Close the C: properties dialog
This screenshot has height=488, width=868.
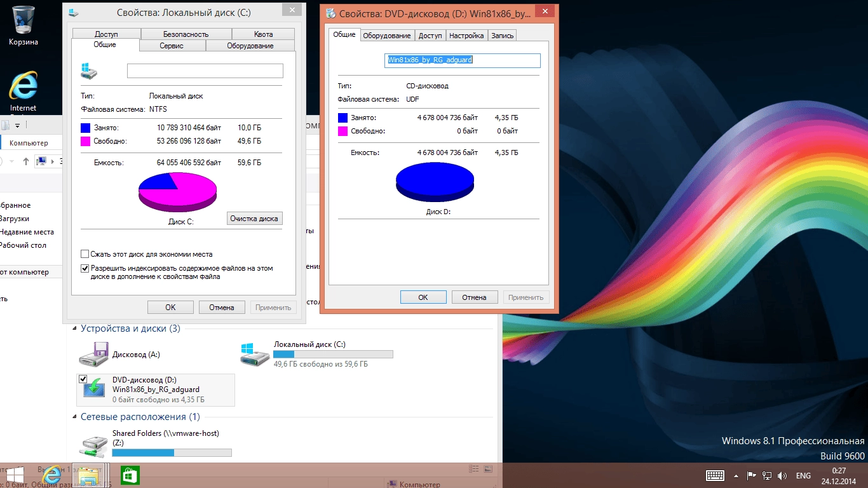point(291,10)
